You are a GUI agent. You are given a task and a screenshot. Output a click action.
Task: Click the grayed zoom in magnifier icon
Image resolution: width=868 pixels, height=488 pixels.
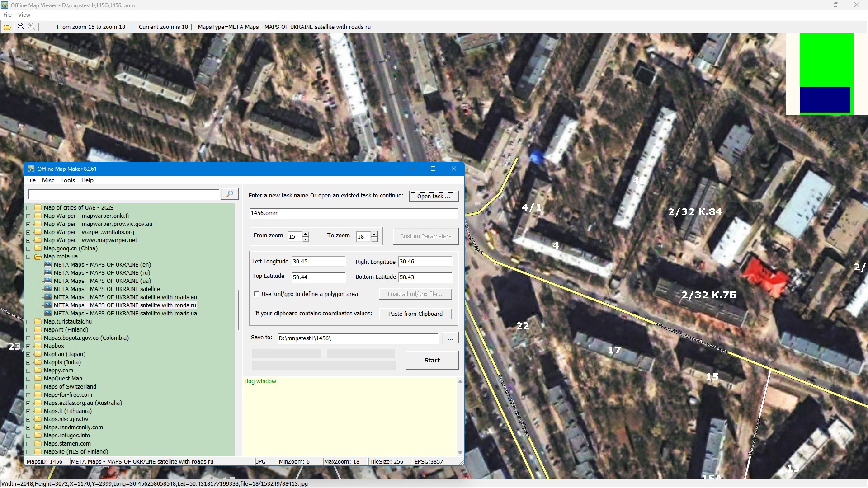[x=32, y=27]
